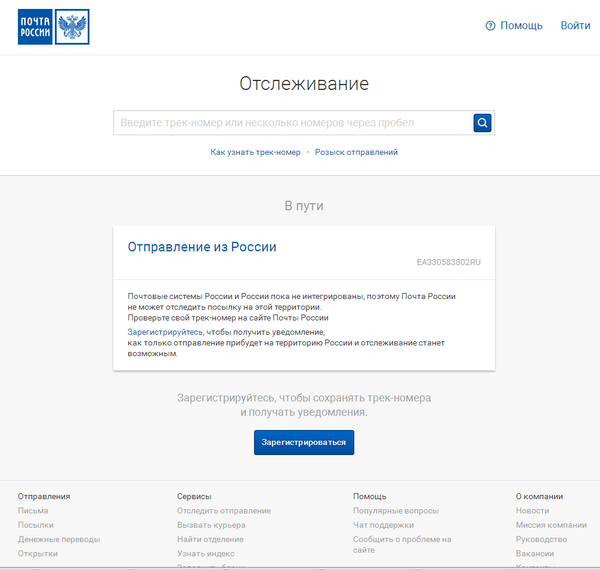Click footer heading Сервисы
600x570 pixels.
pyautogui.click(x=194, y=497)
